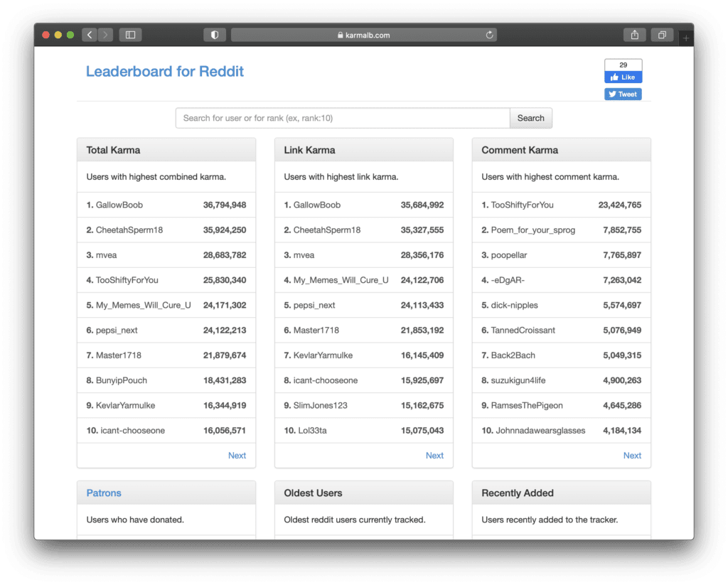Open a new tab with plus icon
Image resolution: width=728 pixels, height=585 pixels.
click(x=686, y=37)
